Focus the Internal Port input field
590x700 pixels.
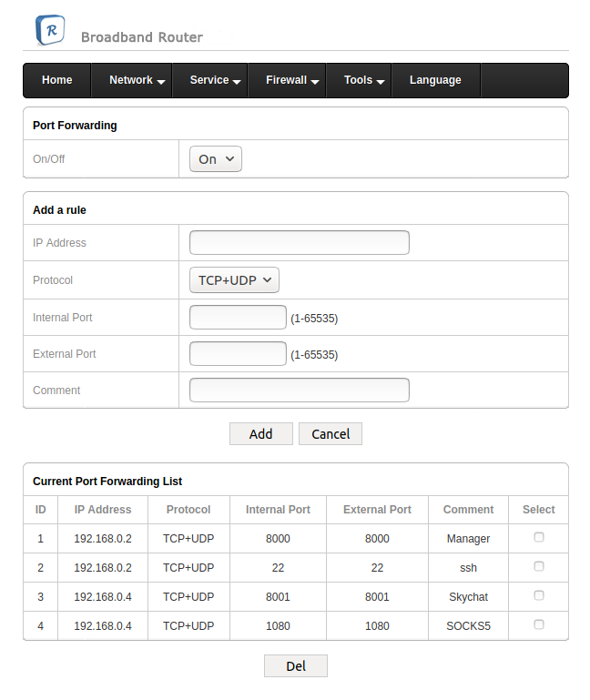pyautogui.click(x=238, y=317)
